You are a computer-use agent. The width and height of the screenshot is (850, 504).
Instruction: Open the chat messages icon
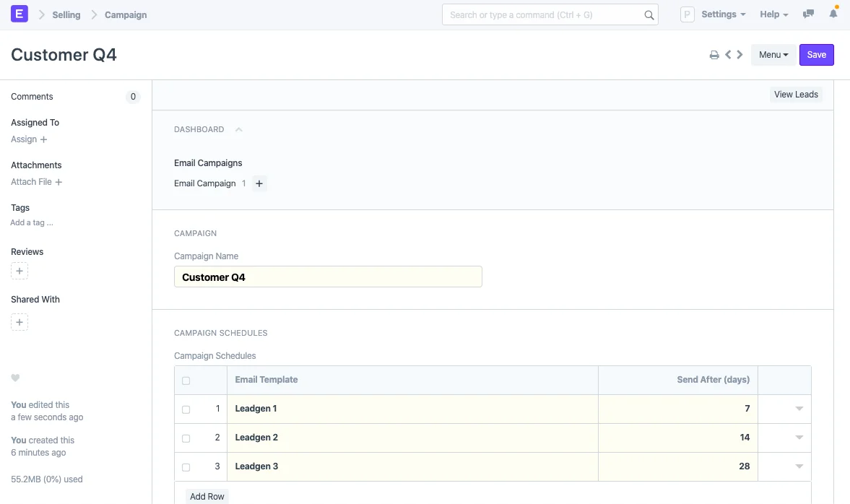(808, 13)
